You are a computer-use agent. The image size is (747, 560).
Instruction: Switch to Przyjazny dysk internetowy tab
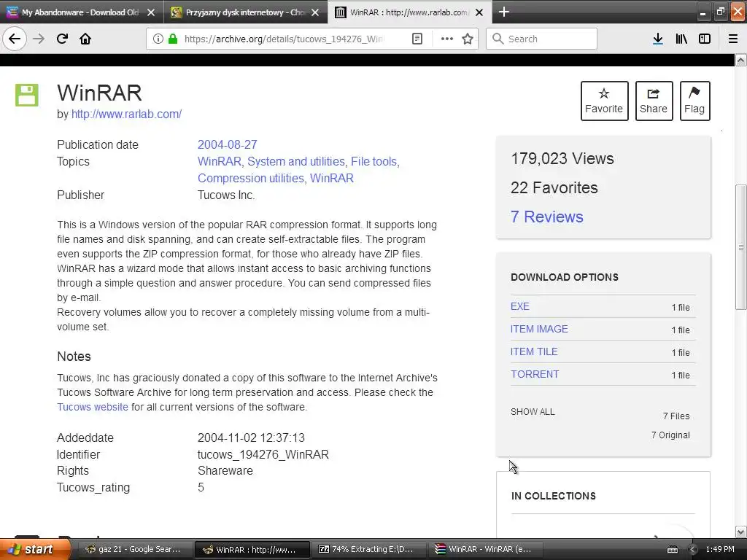coord(245,12)
